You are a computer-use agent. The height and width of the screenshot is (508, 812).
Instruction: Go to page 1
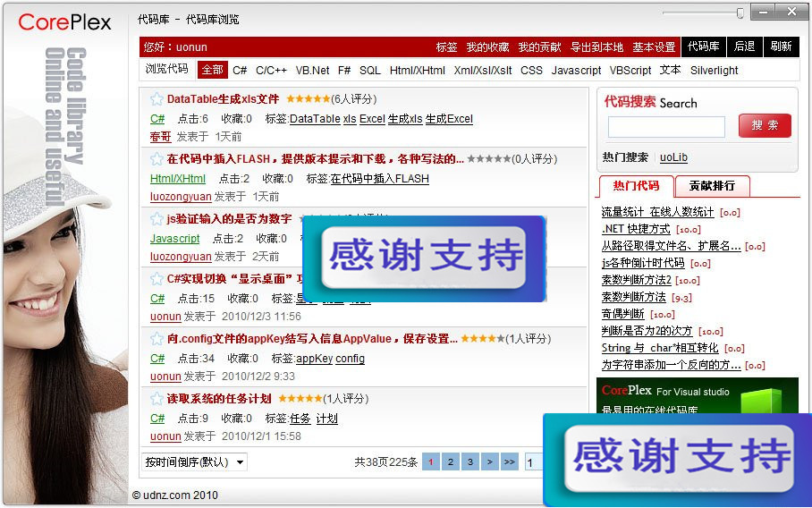click(430, 461)
